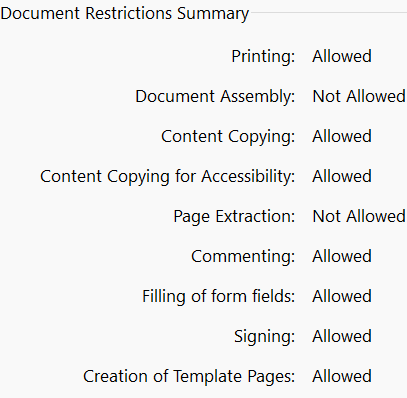Image resolution: width=407 pixels, height=398 pixels.
Task: Select the Document Assembly label
Action: pos(215,97)
